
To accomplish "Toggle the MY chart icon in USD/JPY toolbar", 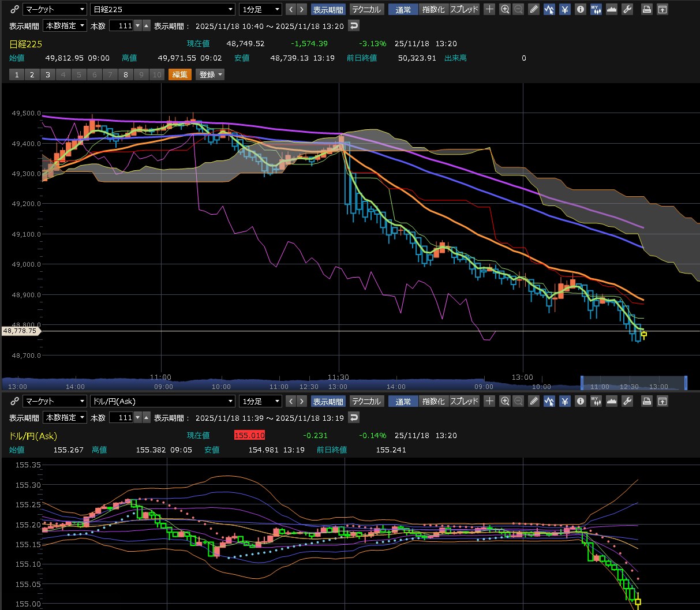I will [596, 401].
